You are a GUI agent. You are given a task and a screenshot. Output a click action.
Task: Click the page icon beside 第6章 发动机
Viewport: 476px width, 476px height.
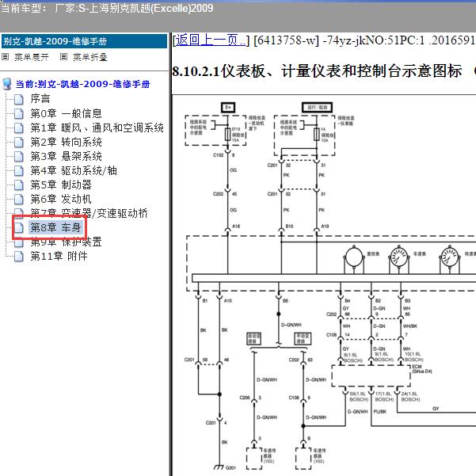19,199
